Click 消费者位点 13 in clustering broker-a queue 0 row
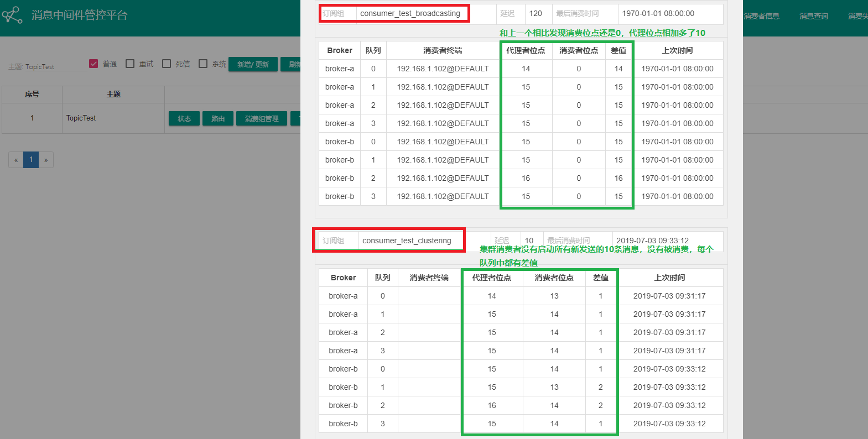The image size is (868, 439). (554, 296)
